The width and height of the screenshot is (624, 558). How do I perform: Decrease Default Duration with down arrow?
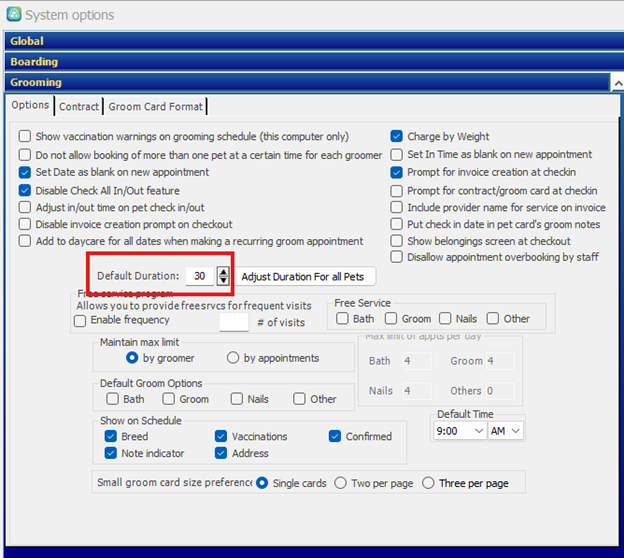tap(223, 280)
